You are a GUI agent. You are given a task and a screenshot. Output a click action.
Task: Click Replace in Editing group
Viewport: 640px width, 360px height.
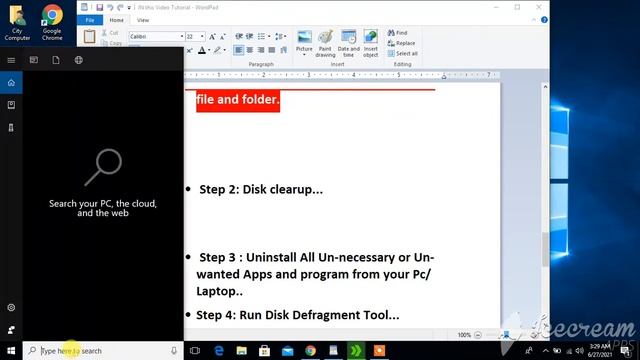401,43
